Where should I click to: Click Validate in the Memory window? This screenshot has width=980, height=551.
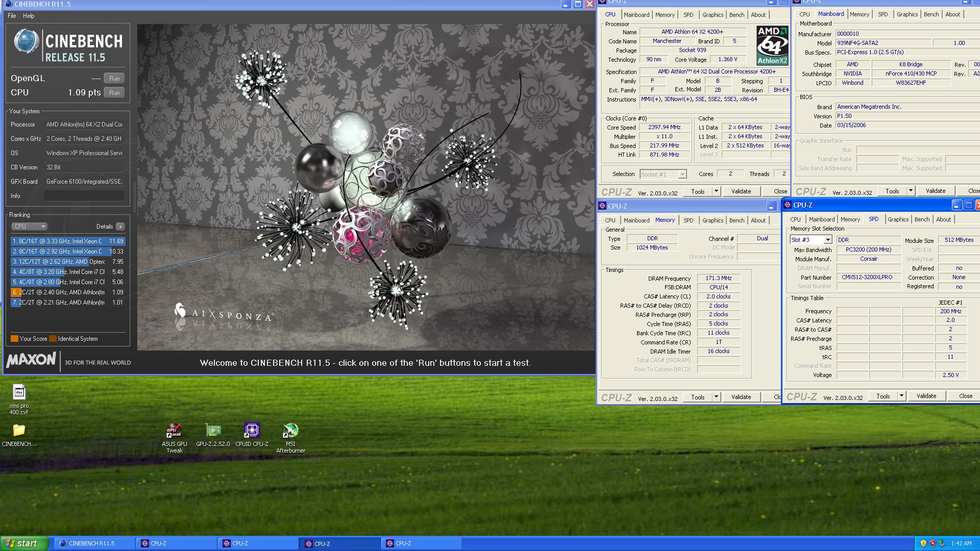click(741, 397)
